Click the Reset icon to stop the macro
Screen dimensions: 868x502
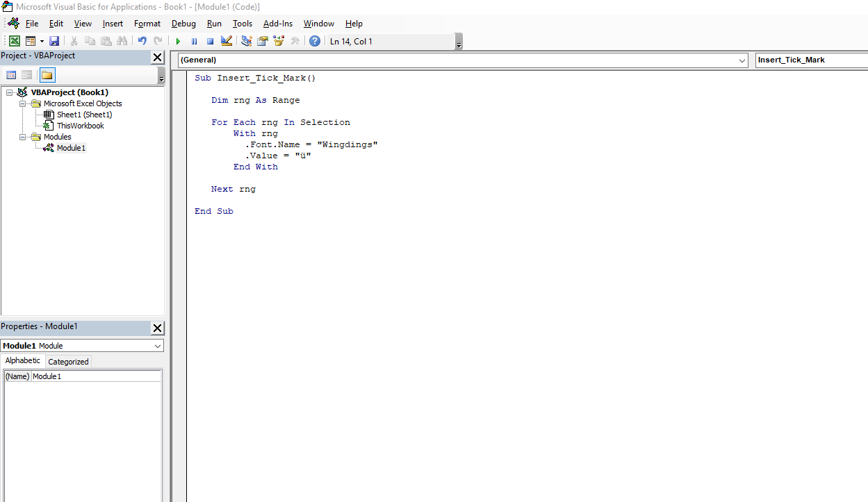click(210, 40)
